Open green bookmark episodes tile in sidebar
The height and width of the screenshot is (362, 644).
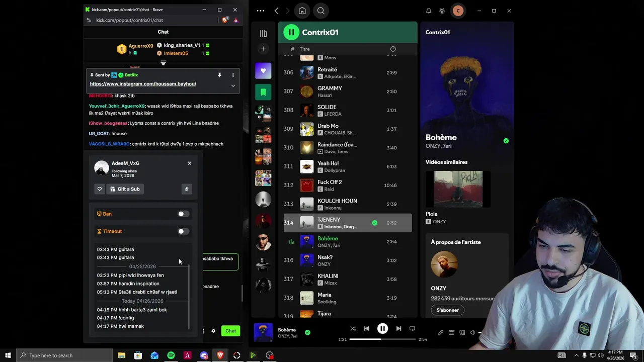coord(263,93)
